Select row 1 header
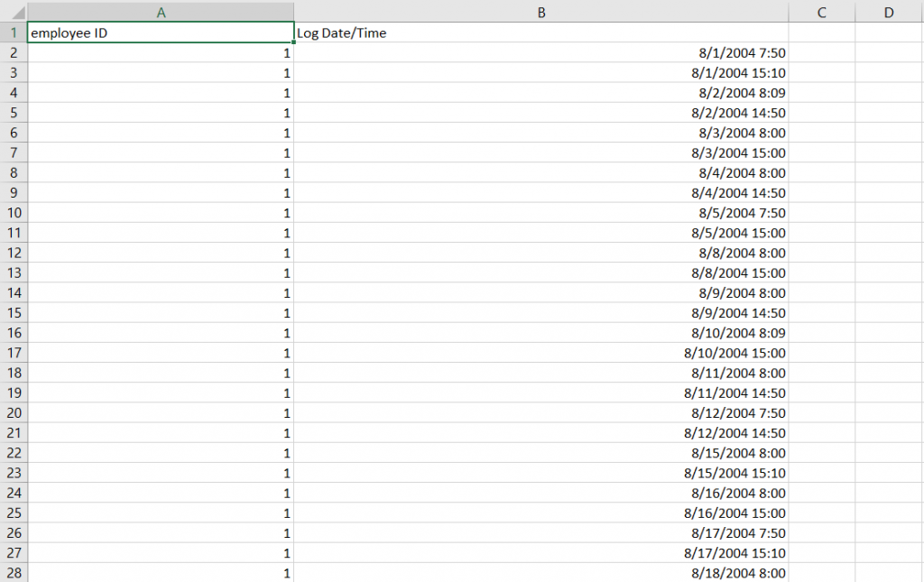 pos(14,32)
